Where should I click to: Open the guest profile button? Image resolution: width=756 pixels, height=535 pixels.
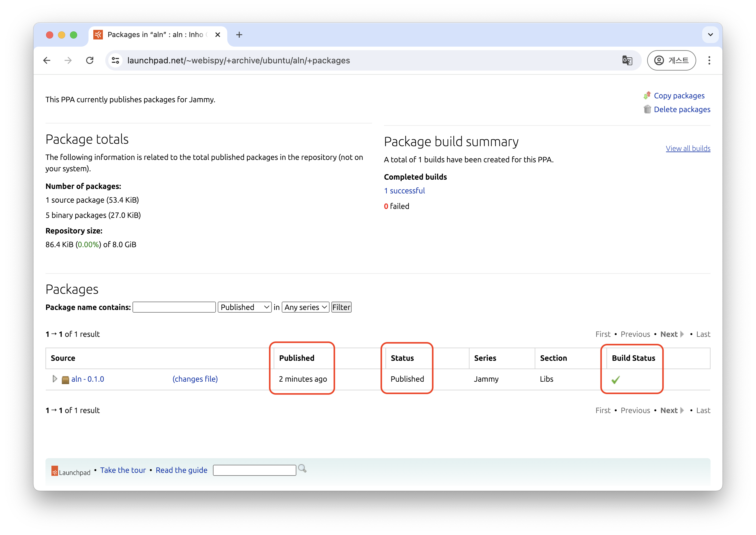click(x=671, y=61)
